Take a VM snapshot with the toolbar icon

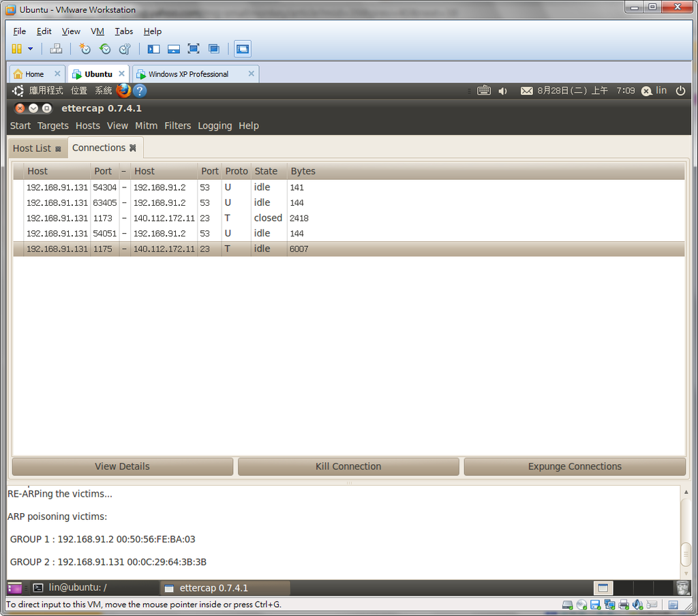click(85, 49)
